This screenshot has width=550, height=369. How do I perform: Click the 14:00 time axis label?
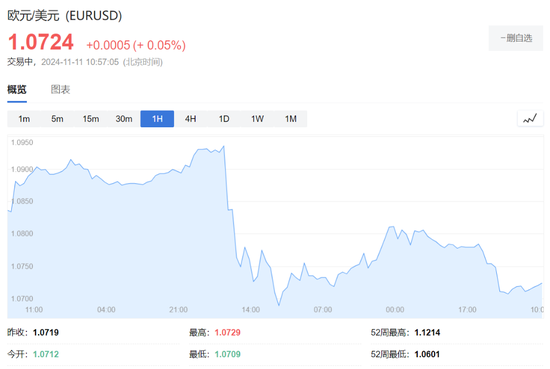tap(251, 310)
